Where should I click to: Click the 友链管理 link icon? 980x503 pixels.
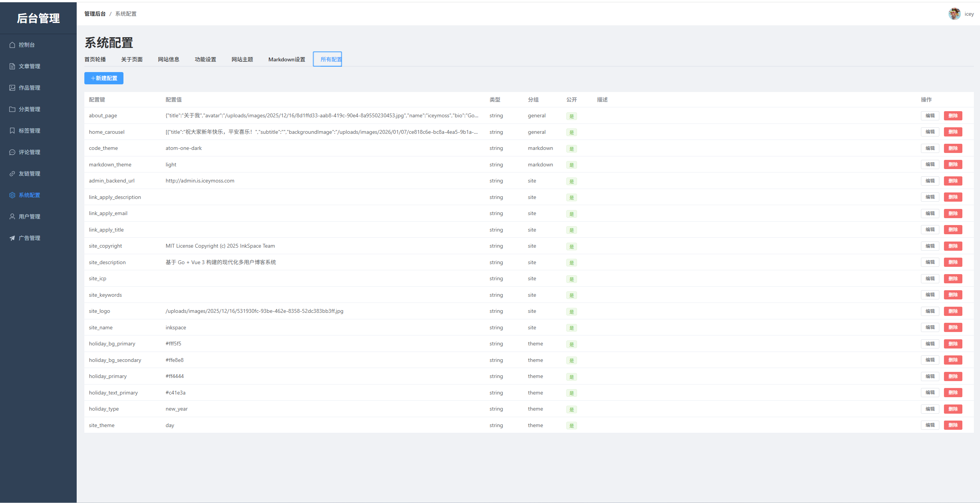(x=12, y=174)
